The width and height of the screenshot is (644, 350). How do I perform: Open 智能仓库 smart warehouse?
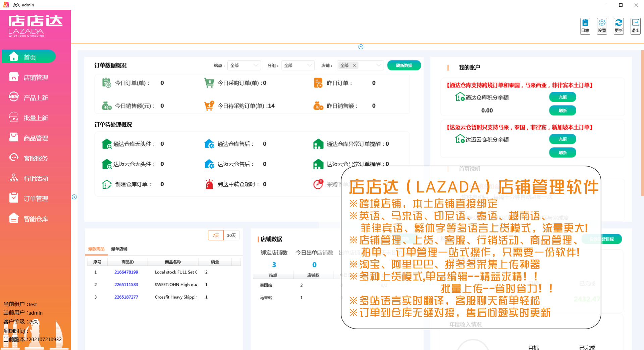pyautogui.click(x=36, y=219)
